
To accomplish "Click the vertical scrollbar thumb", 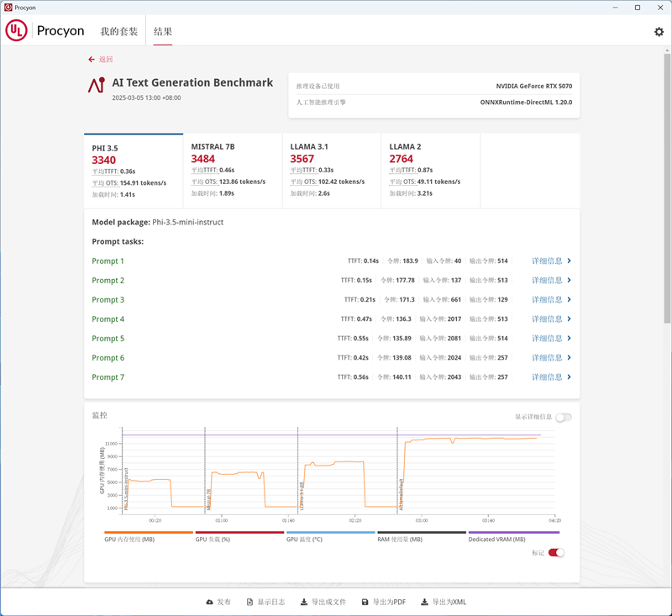I will (x=667, y=188).
